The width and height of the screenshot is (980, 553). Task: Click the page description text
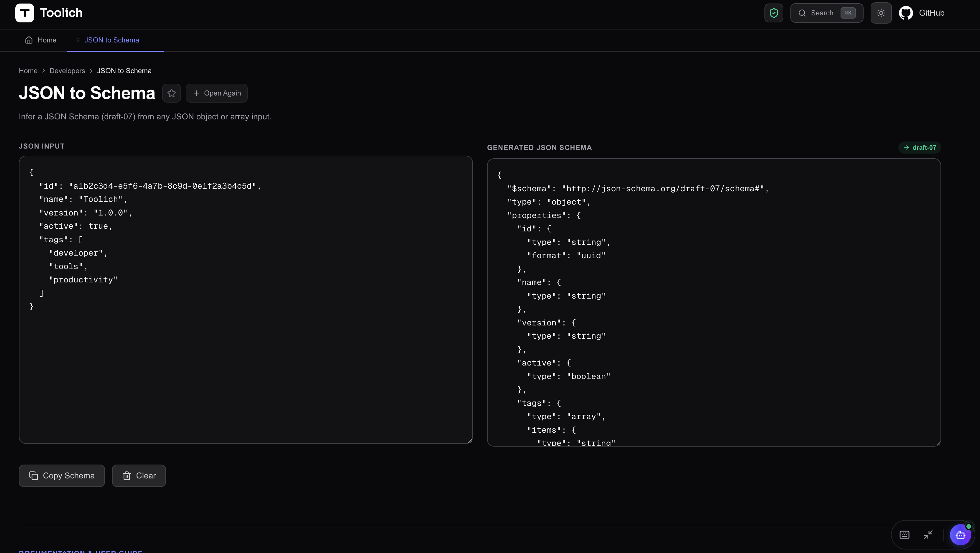point(145,117)
